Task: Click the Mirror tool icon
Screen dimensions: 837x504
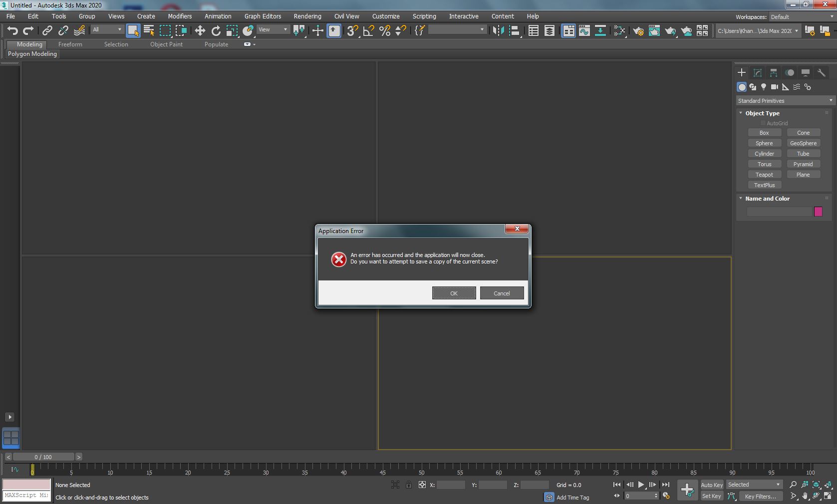Action: click(x=498, y=30)
